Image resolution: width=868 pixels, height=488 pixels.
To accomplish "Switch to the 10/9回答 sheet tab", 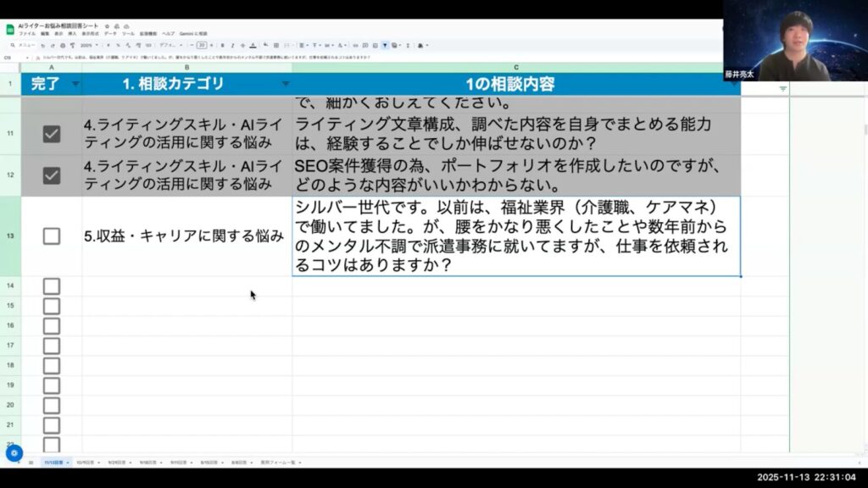I will click(x=85, y=463).
